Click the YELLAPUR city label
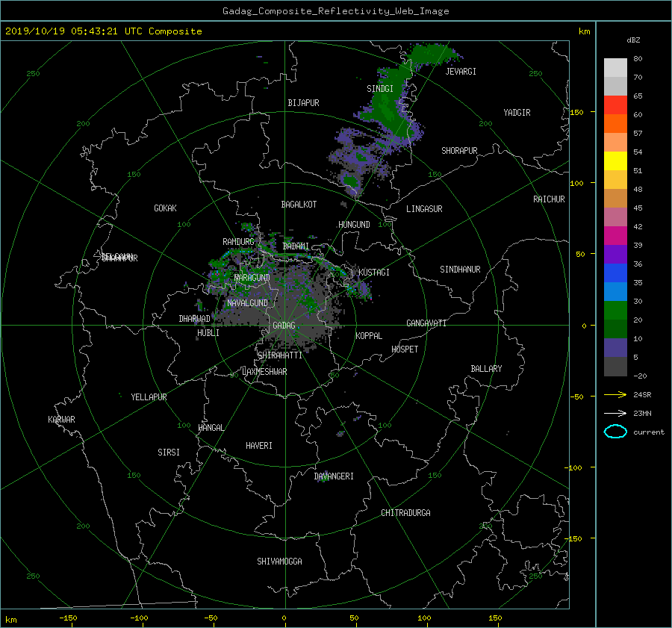The width and height of the screenshot is (672, 628). pos(149,397)
